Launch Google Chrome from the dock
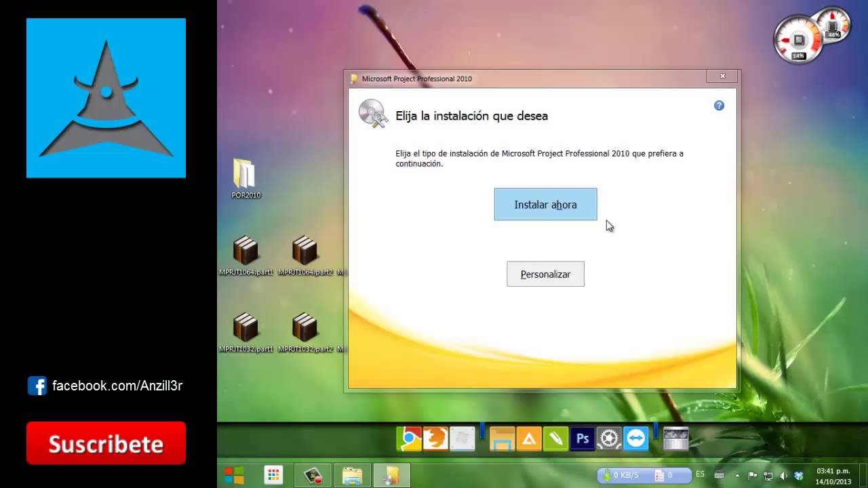Screen dimensions: 868x488 [409, 439]
